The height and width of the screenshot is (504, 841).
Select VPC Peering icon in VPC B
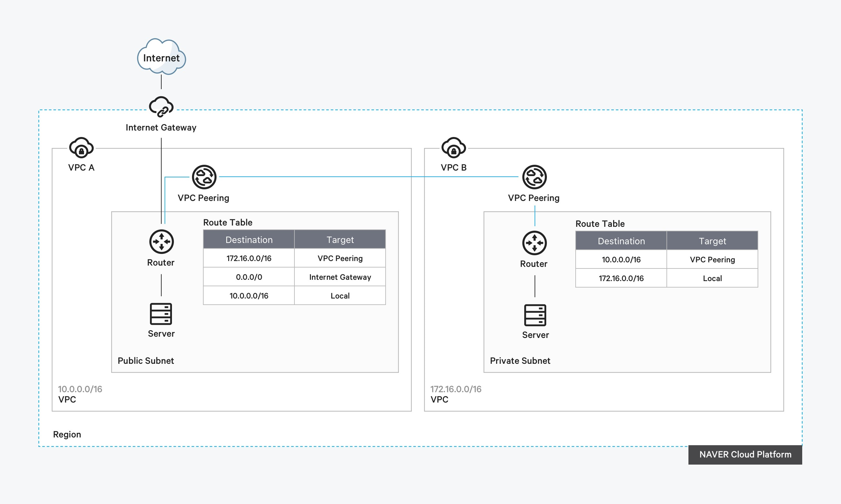tap(534, 177)
